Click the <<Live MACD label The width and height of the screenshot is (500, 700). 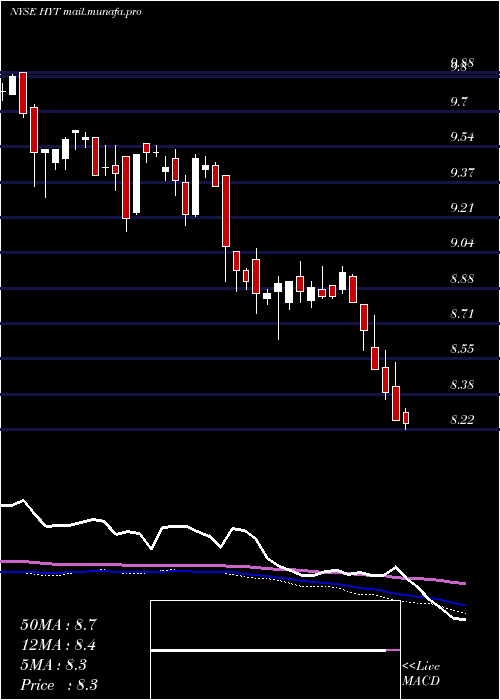[x=421, y=674]
